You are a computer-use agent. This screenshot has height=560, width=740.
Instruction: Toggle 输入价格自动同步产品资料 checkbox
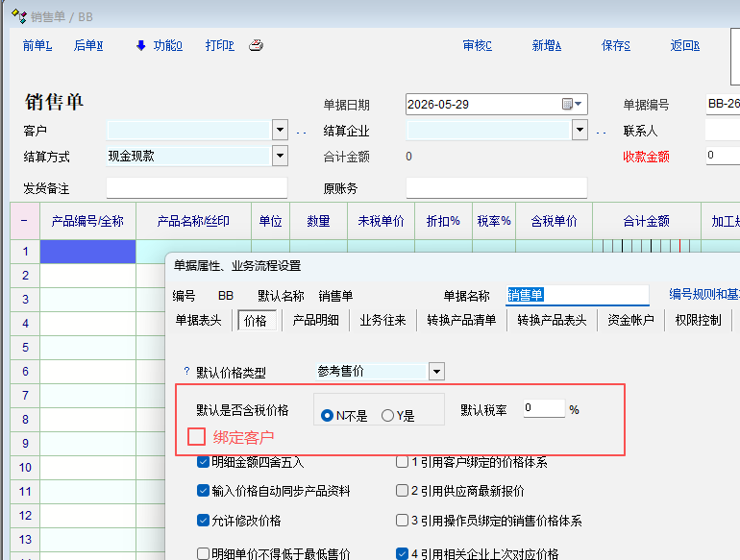203,491
